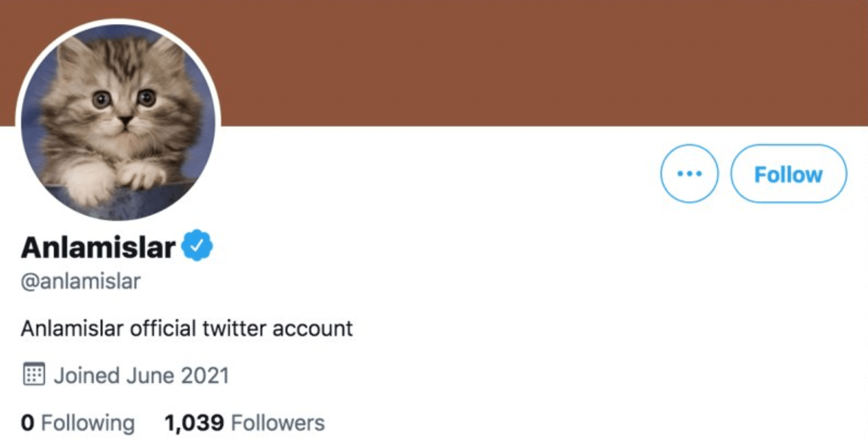Click the word 'twitter' in the bio
The width and height of the screenshot is (868, 447).
234,328
